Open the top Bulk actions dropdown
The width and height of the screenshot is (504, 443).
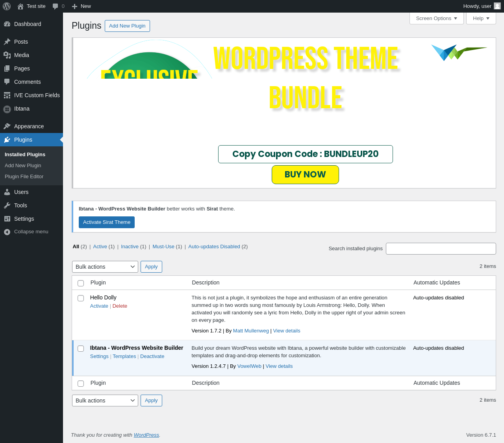coord(105,267)
